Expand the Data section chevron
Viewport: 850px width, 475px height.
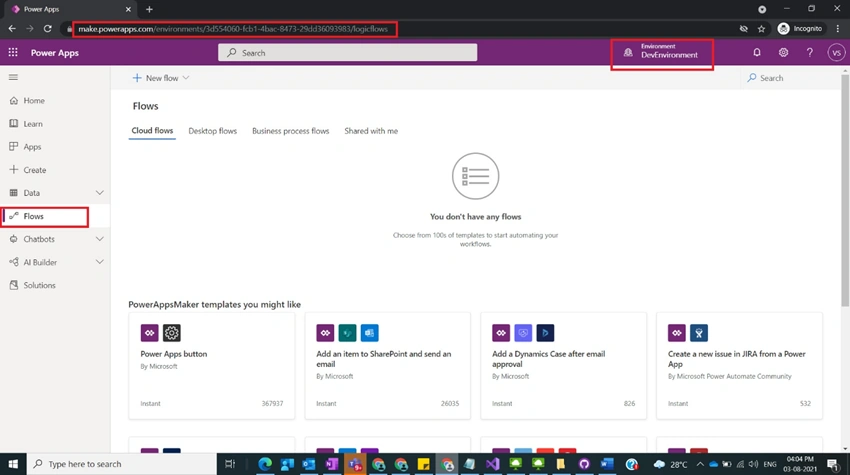(x=100, y=193)
